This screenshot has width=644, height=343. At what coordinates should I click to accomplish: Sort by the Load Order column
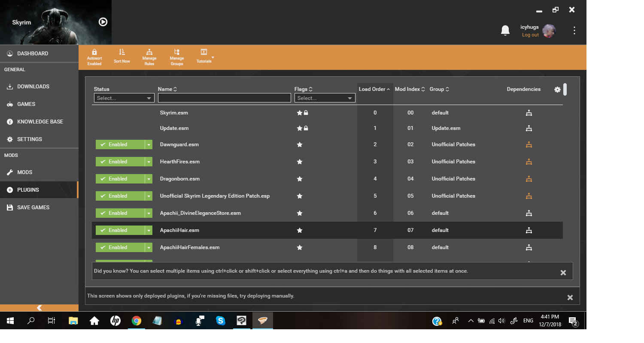click(x=374, y=89)
